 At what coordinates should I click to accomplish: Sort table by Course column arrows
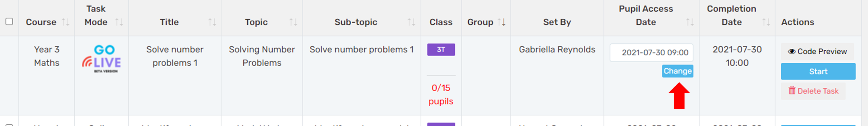[66, 22]
